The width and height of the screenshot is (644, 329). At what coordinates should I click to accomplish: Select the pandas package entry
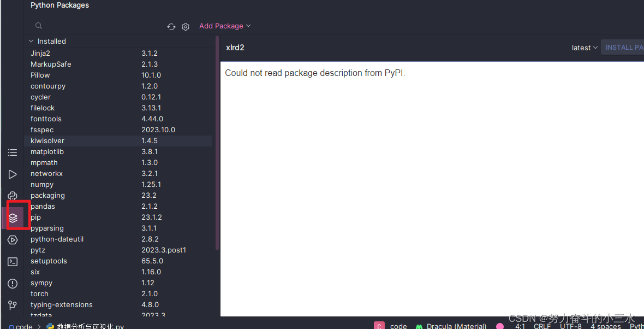click(43, 206)
